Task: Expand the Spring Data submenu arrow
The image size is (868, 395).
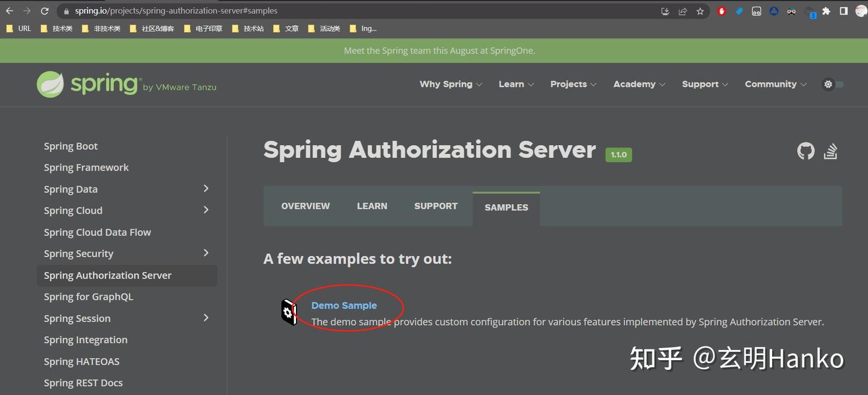Action: coord(206,188)
